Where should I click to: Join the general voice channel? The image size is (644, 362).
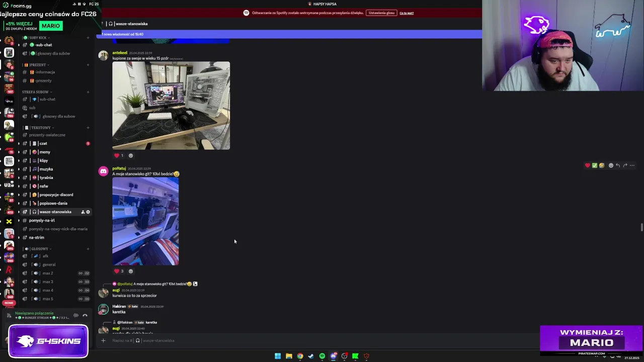pyautogui.click(x=49, y=264)
